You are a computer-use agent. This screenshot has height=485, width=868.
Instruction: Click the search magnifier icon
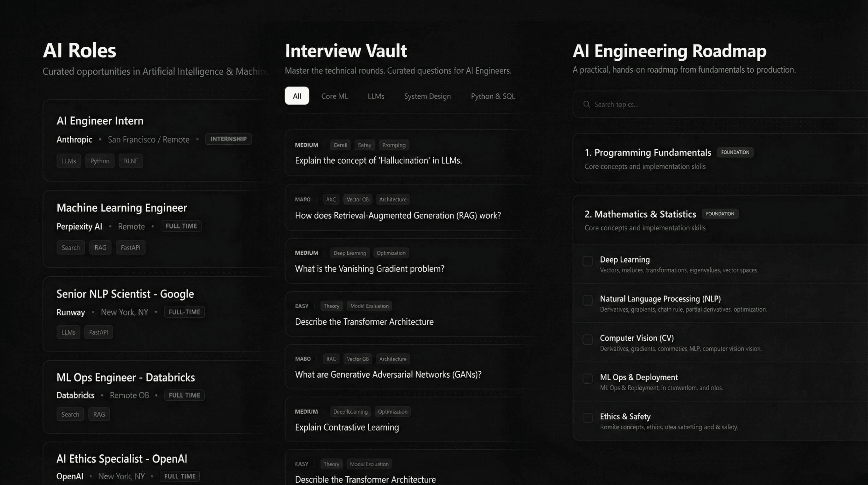tap(586, 104)
